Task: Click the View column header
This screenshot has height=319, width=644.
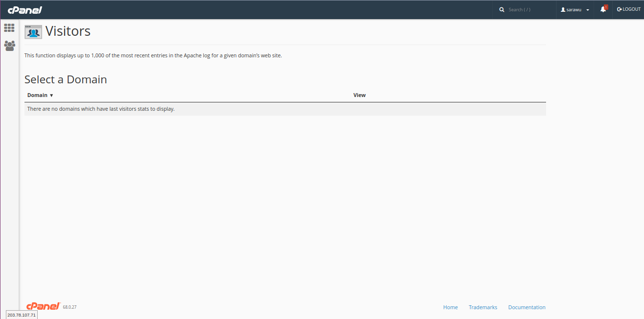Action: [359, 95]
